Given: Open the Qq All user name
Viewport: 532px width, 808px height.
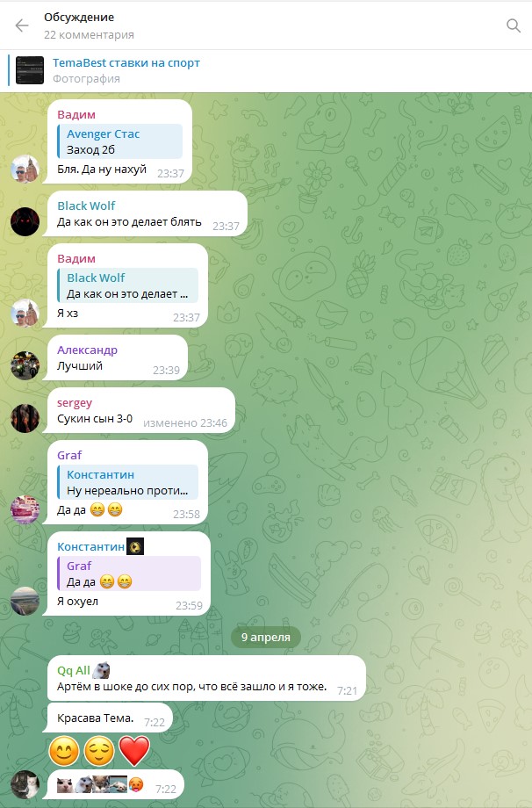Looking at the screenshot, I should 74,670.
